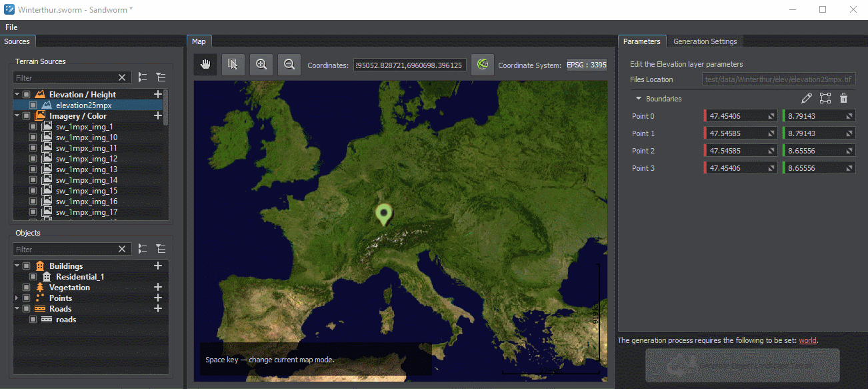Screen dimensions: 868x389
Task: Click the pencil edit boundaries icon
Action: 807,99
